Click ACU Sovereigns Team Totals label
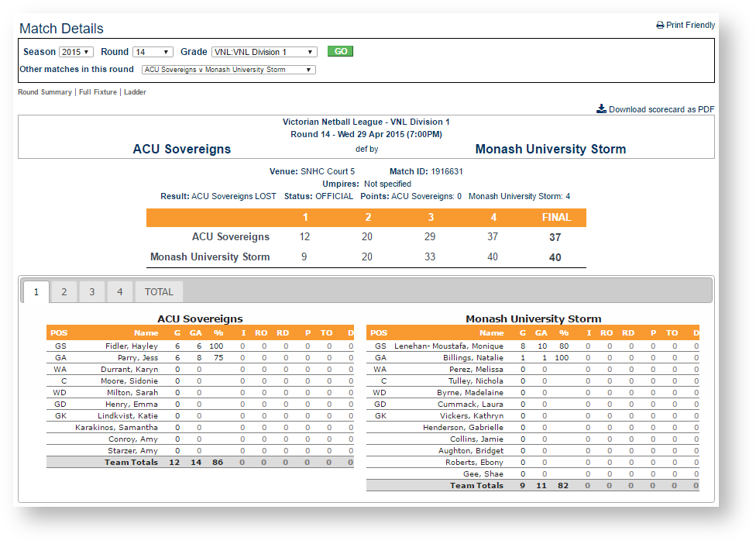This screenshot has height=544, width=756. [131, 462]
